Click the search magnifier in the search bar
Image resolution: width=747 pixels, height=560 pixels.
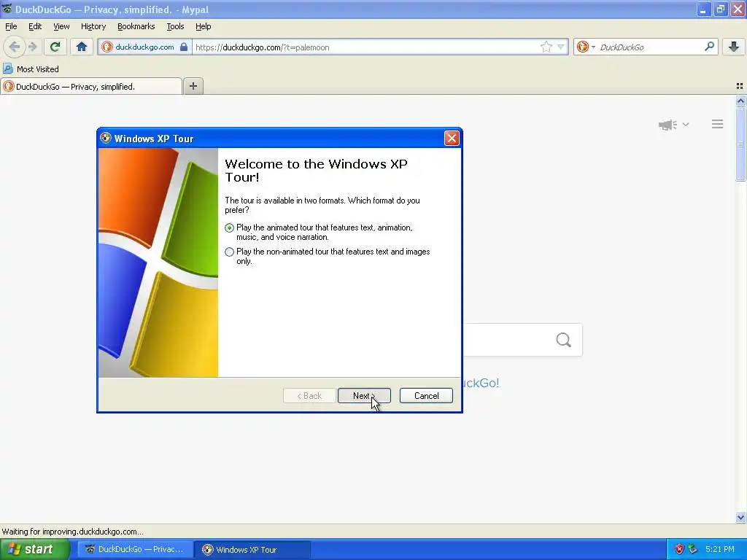709,46
